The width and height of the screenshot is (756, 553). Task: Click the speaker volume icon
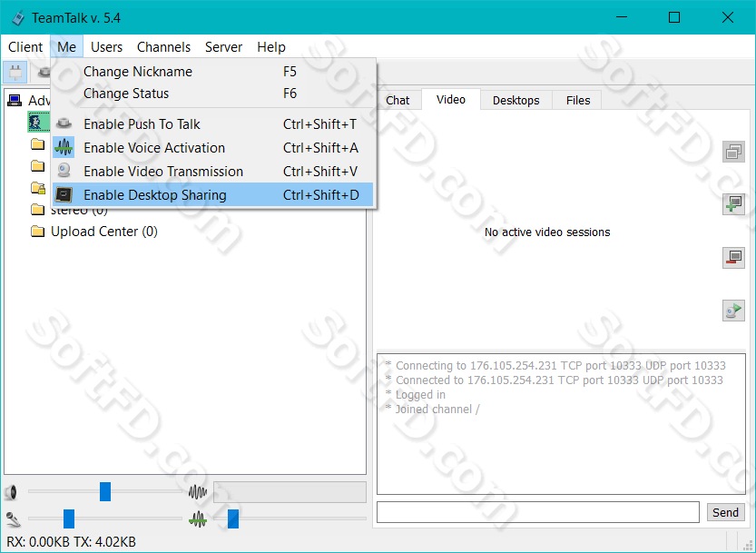[11, 492]
